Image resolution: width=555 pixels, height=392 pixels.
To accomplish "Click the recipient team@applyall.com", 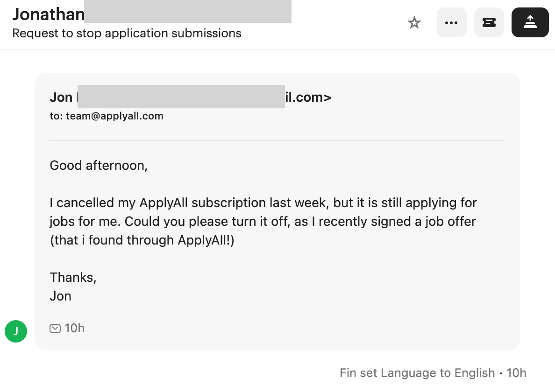I will pos(114,116).
